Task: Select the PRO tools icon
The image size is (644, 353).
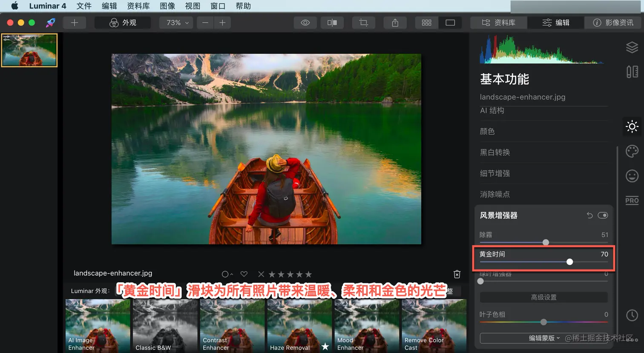Action: [x=632, y=201]
